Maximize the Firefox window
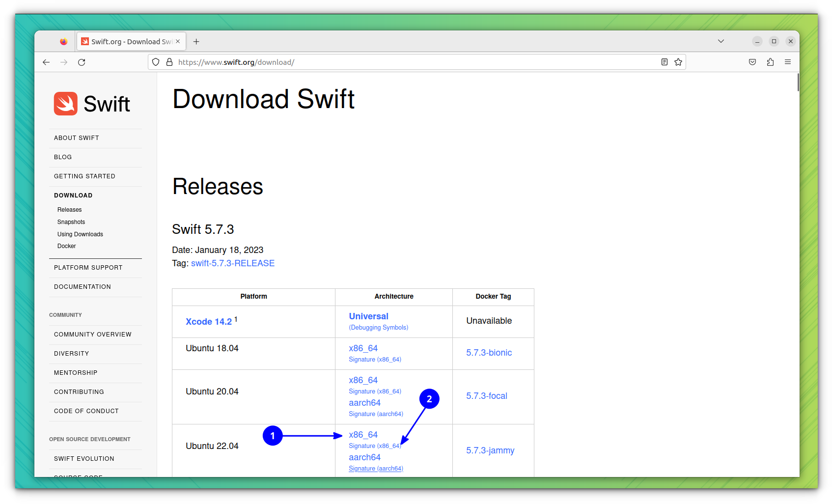 click(774, 41)
